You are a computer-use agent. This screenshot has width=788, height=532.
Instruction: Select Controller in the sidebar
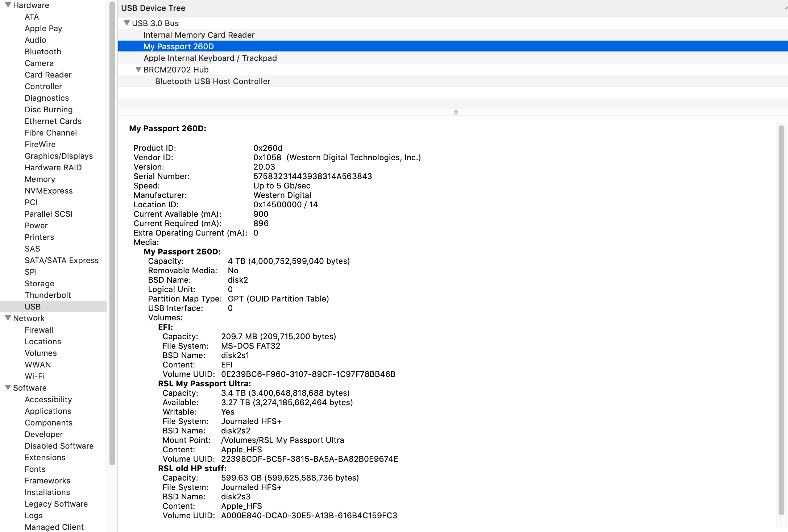(x=43, y=86)
